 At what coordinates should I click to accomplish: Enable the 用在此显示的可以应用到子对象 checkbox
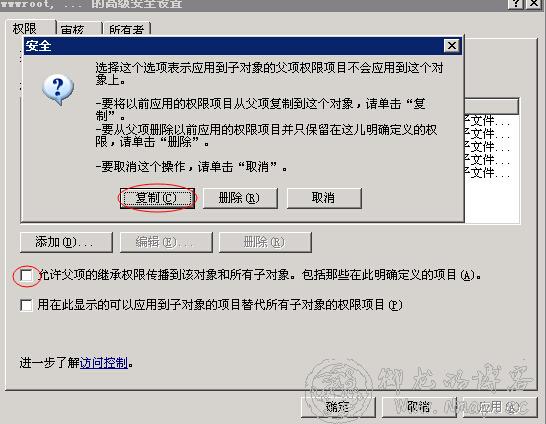click(26, 305)
